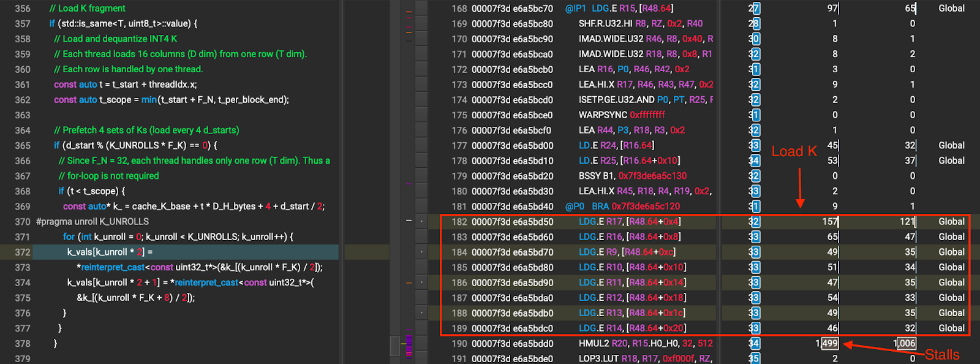Screen dimensions: 980x364
Task: Click the orange correlation marker beside row 186
Action: pyautogui.click(x=409, y=282)
